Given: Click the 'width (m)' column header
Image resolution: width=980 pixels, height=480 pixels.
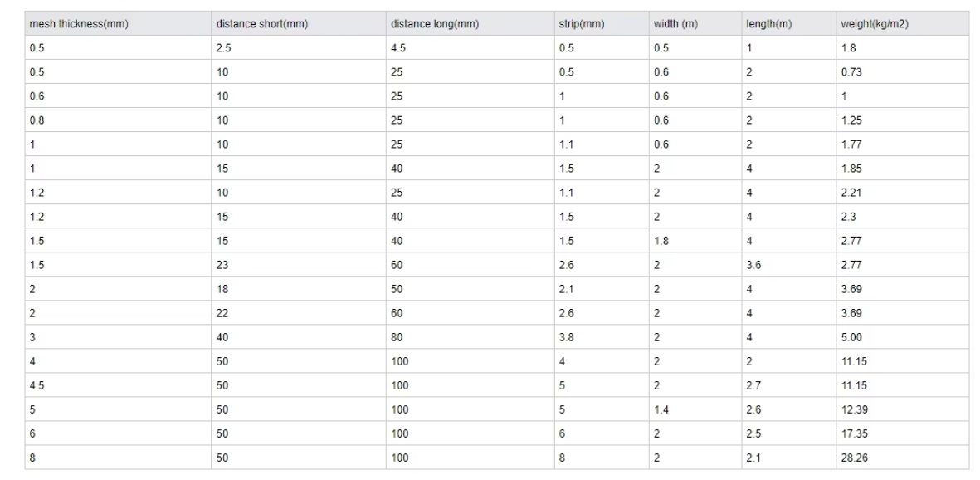Looking at the screenshot, I should pyautogui.click(x=695, y=24).
